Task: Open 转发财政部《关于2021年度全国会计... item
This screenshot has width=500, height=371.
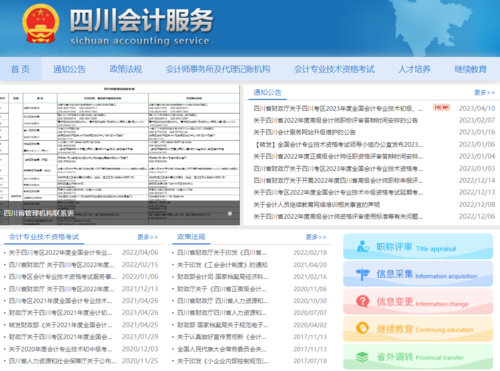Action: tap(61, 325)
